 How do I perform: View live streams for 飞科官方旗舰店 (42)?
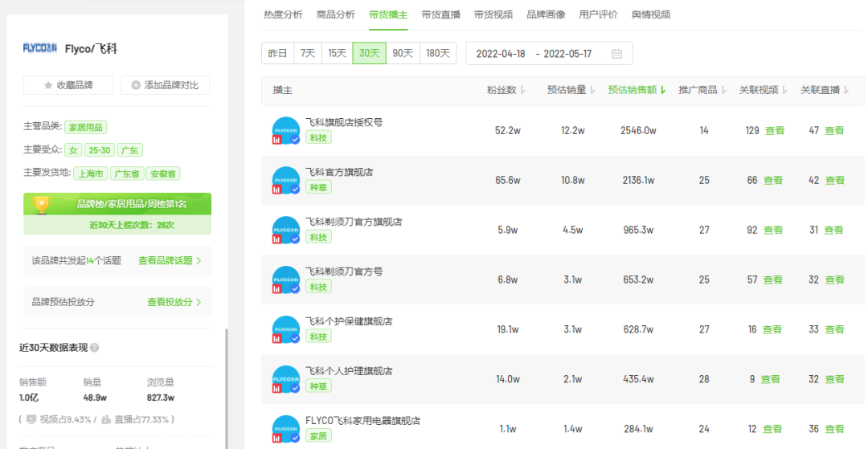click(x=835, y=180)
